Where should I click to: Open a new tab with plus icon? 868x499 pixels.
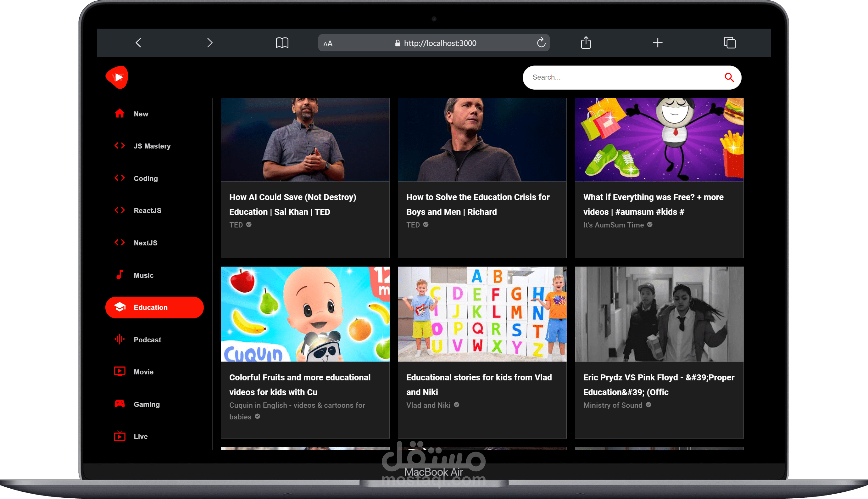pyautogui.click(x=657, y=43)
